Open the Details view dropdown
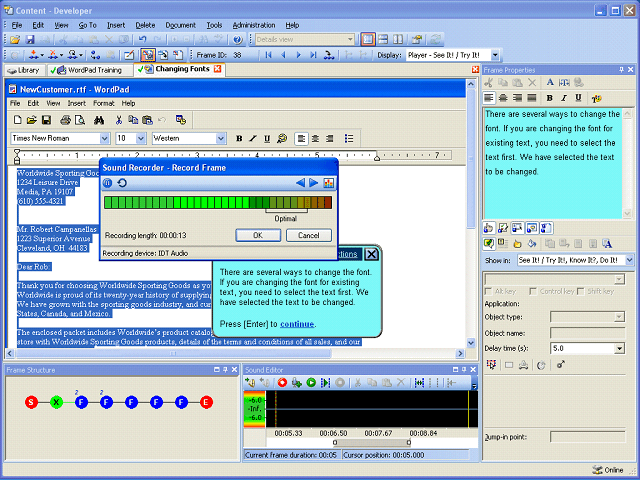The width and height of the screenshot is (640, 480). [350, 40]
